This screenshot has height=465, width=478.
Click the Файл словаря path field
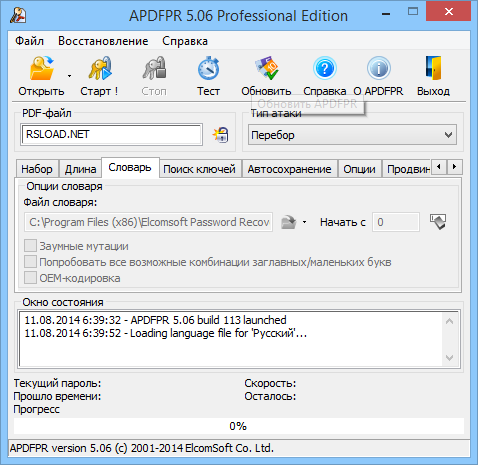point(149,222)
